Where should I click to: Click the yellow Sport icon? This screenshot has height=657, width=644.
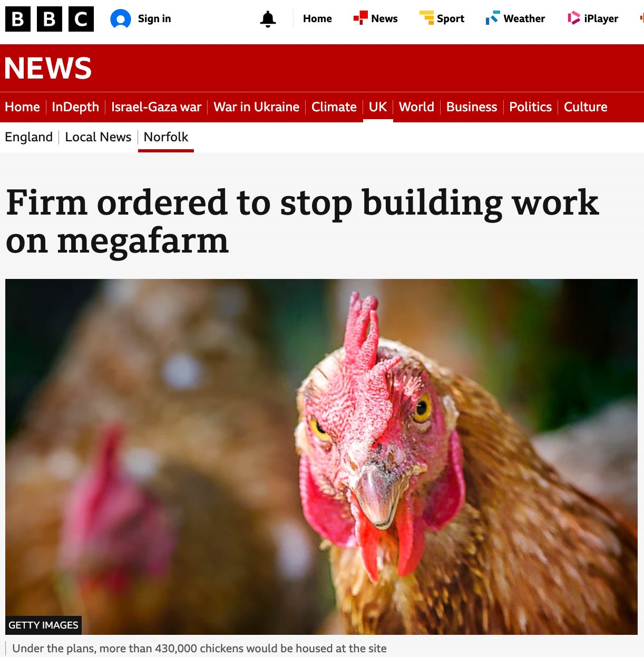coord(426,18)
